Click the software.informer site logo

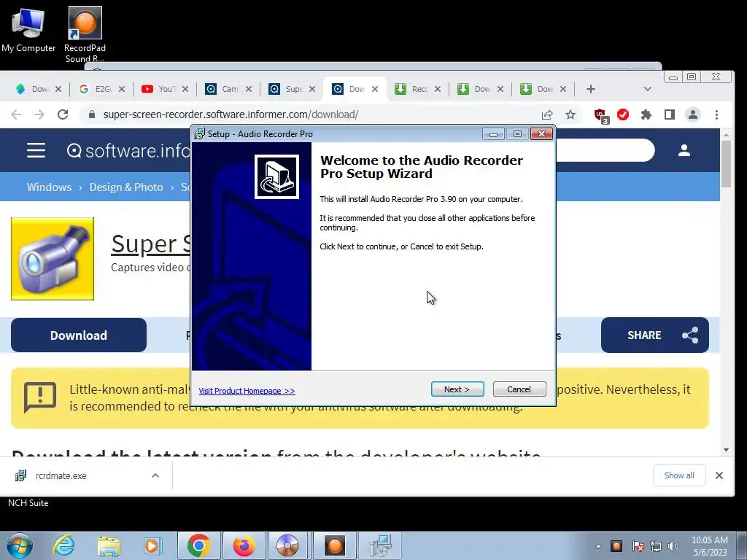(x=128, y=150)
